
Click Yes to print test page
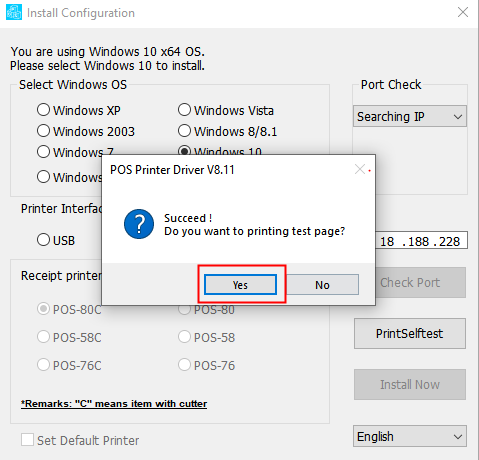pyautogui.click(x=240, y=285)
